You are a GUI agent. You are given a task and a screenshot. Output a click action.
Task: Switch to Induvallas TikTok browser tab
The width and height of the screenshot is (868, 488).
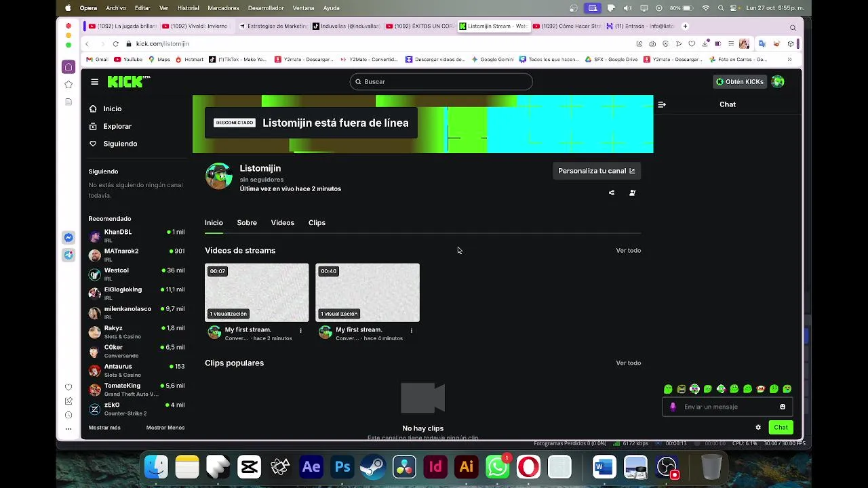click(x=346, y=26)
